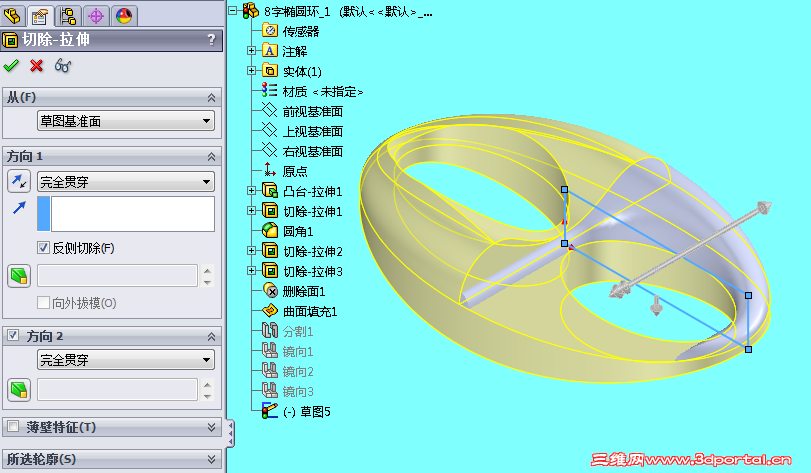Screen dimensions: 811x473
Task: Click the 方向 1 draft angle field
Action: click(x=117, y=276)
